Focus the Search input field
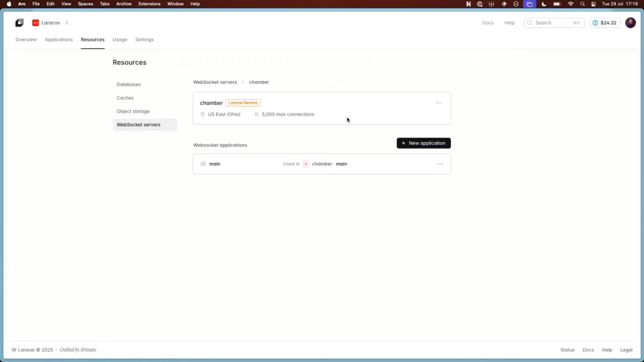 (x=554, y=23)
